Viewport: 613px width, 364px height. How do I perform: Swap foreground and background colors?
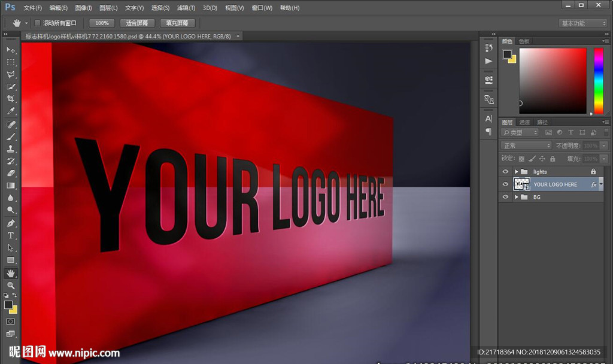point(14,295)
